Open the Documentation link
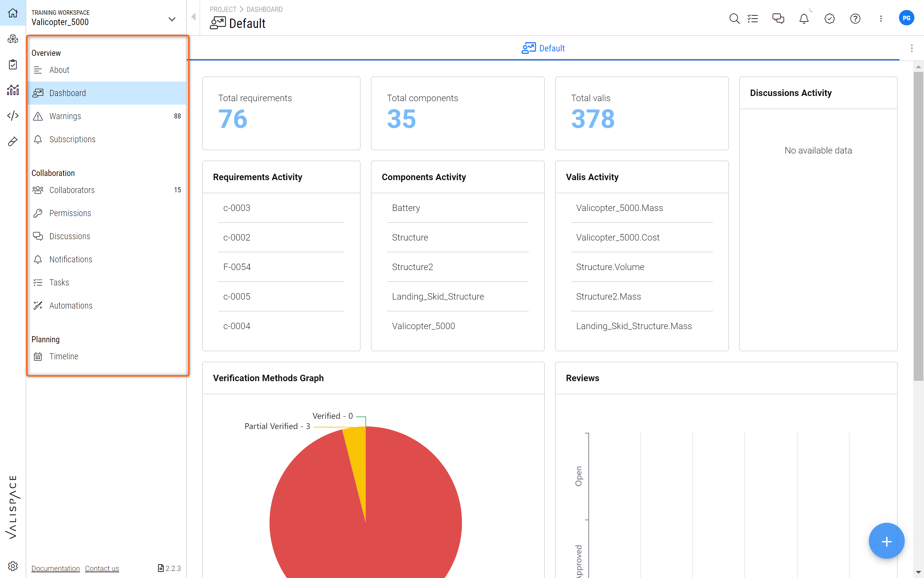The height and width of the screenshot is (578, 924). [56, 568]
